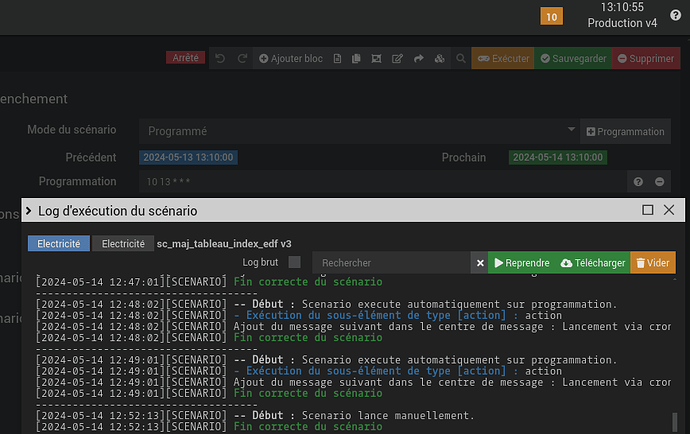Empty the log with Vider

[x=653, y=263]
